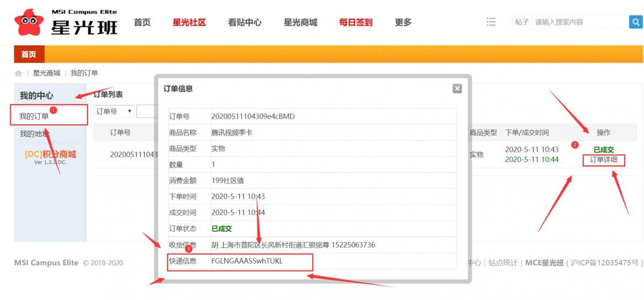Click the MCE星光班 footer link
Image resolution: width=644 pixels, height=300 pixels.
[x=545, y=263]
